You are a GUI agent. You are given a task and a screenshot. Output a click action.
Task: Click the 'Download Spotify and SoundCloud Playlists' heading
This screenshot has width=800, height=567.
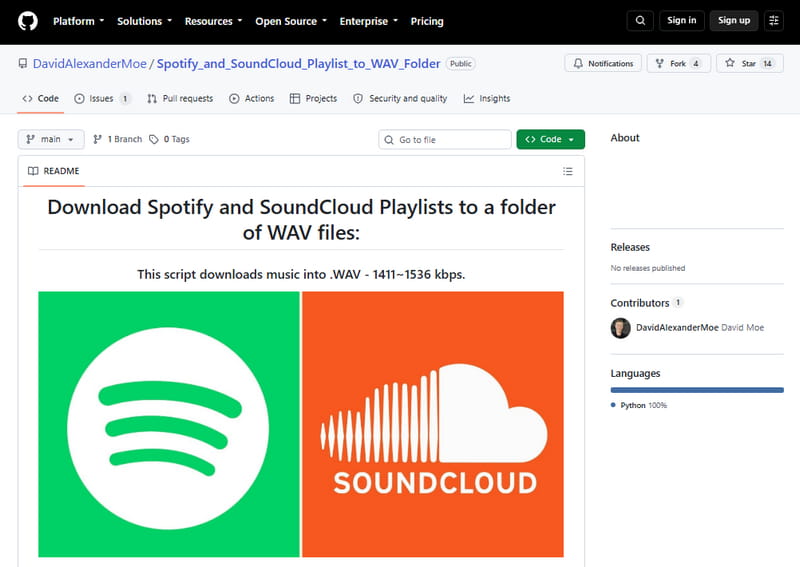click(x=301, y=219)
